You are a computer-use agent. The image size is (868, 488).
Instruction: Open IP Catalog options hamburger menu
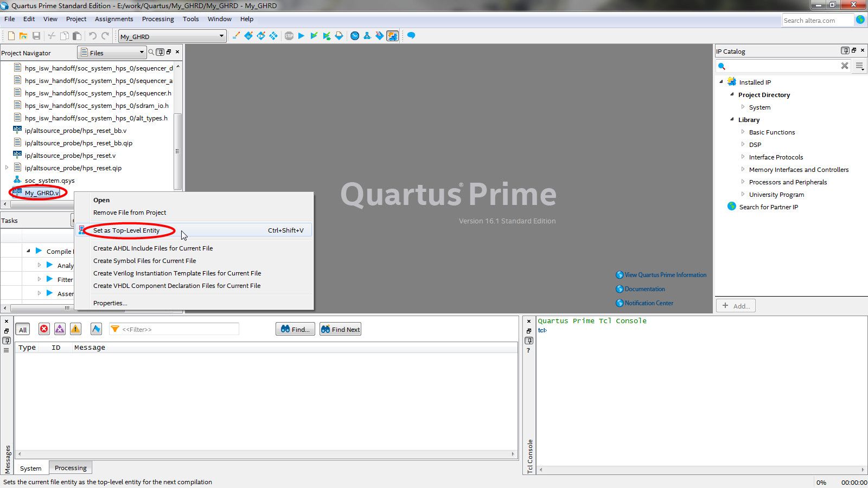pos(859,66)
